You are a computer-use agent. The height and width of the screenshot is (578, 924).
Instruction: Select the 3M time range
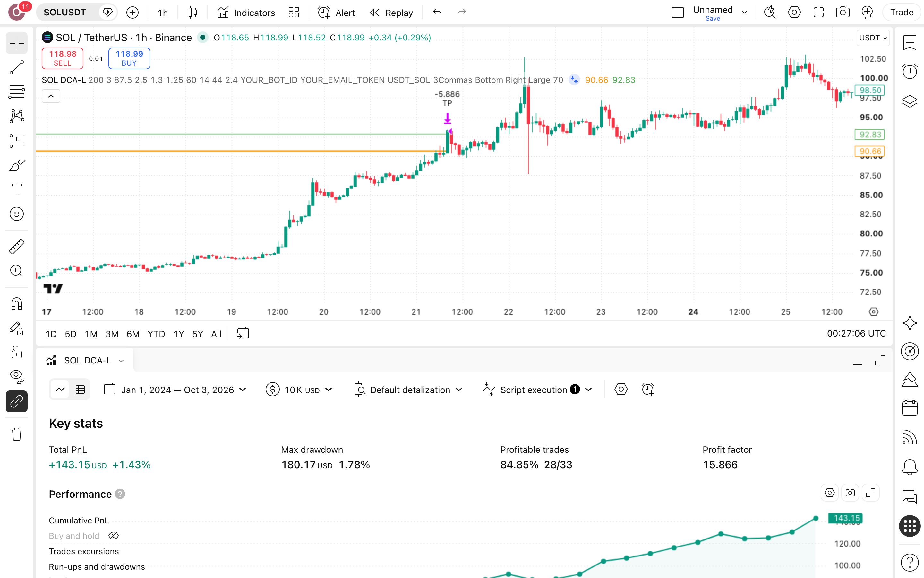112,334
